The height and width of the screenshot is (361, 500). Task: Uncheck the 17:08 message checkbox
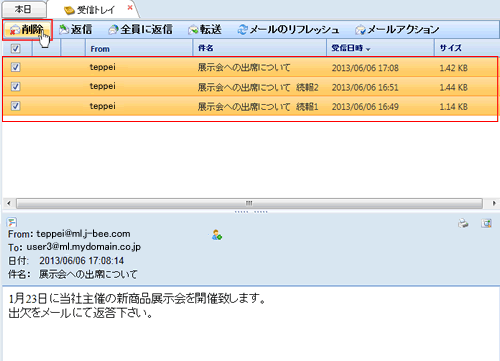click(x=15, y=67)
